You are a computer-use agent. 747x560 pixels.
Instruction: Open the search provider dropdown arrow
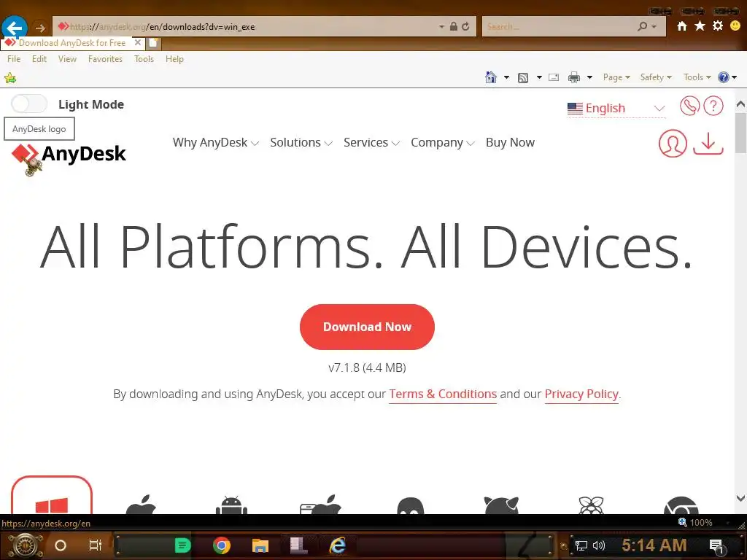click(654, 27)
